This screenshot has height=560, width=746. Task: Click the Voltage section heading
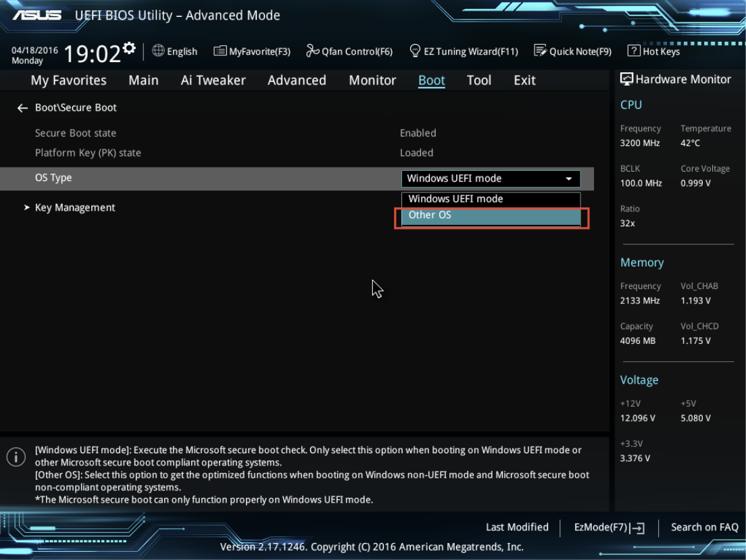tap(639, 380)
